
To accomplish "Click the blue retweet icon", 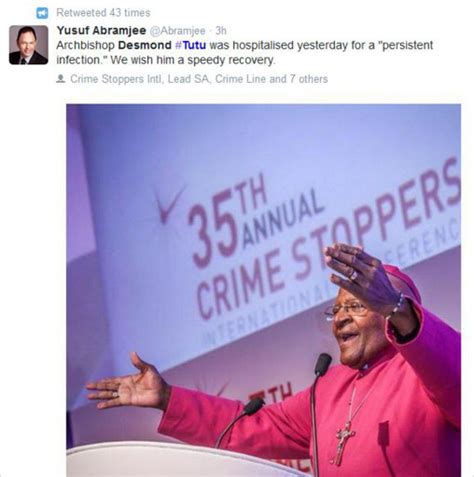I will coord(42,13).
